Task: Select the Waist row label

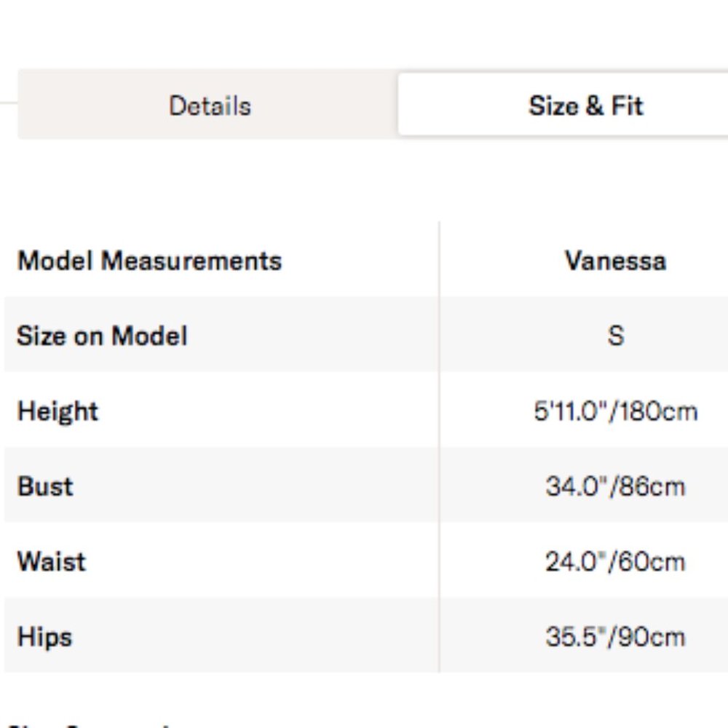Action: coord(51,561)
